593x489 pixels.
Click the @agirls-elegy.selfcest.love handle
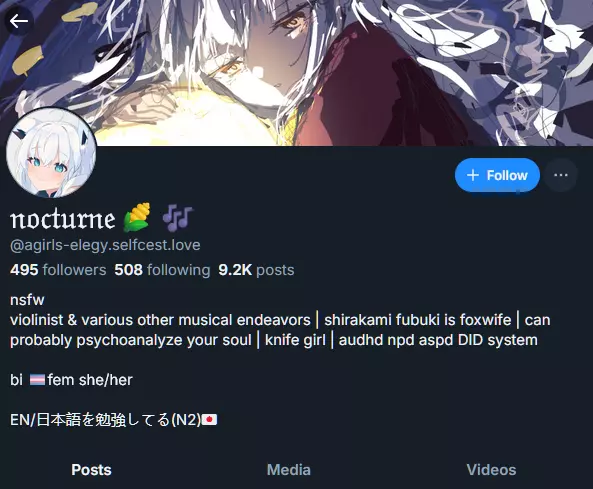105,245
